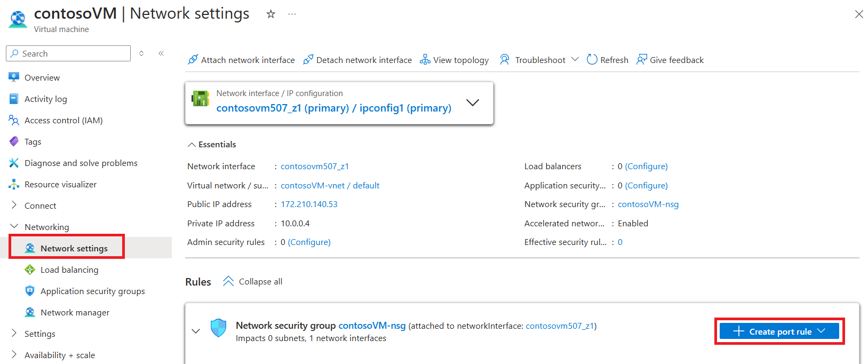Expand the Connect menu group
This screenshot has width=868, height=364.
pos(14,205)
